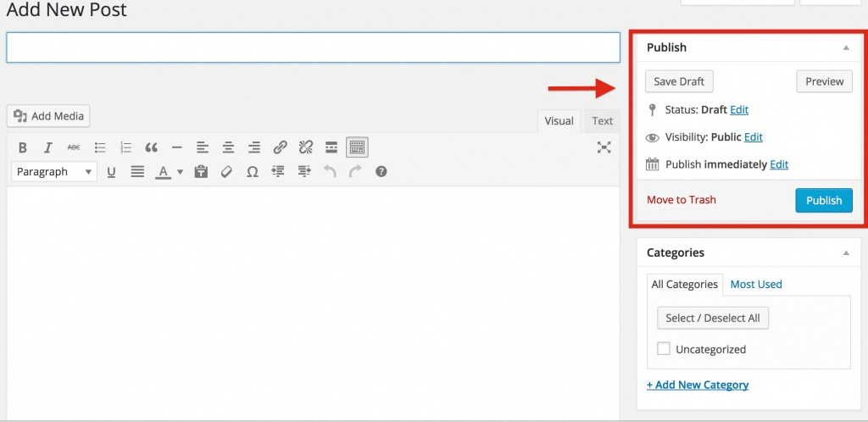Image resolution: width=868 pixels, height=422 pixels.
Task: Collapse the Categories panel
Action: click(846, 253)
